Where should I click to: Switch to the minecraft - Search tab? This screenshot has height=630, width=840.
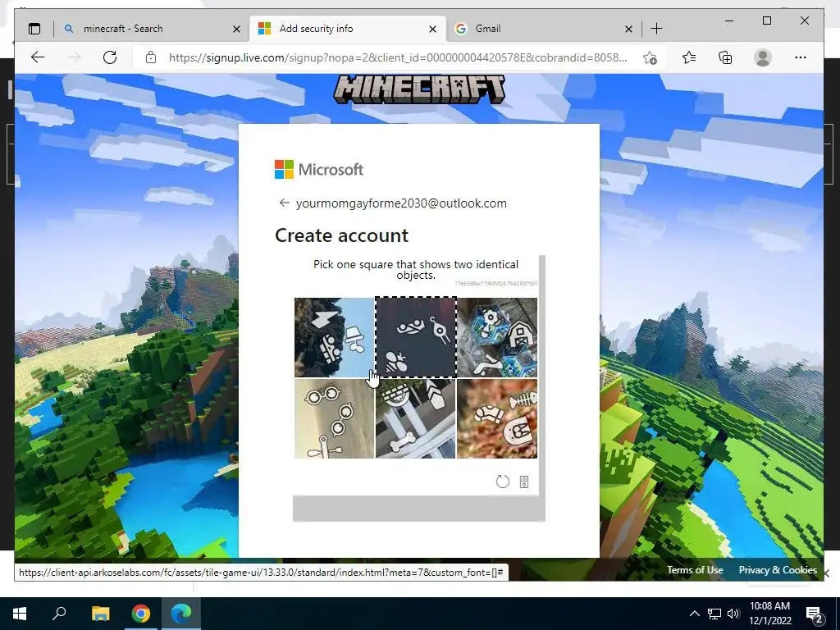[x=150, y=29]
